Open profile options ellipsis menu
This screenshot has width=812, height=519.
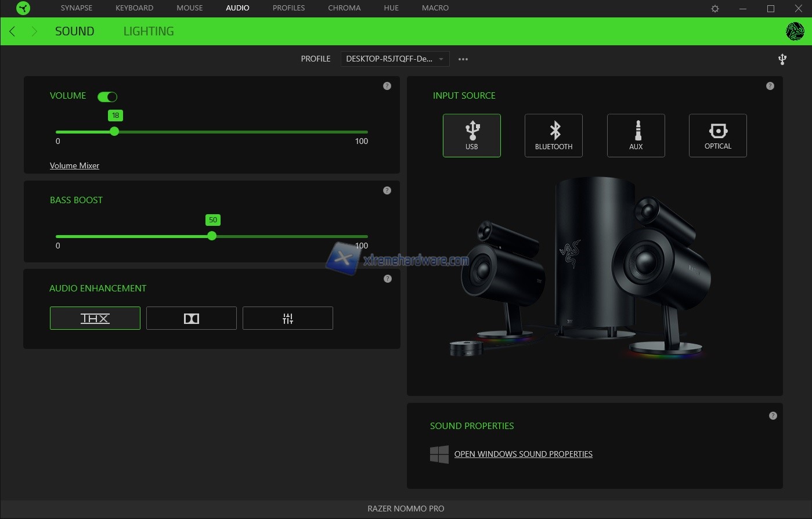463,59
